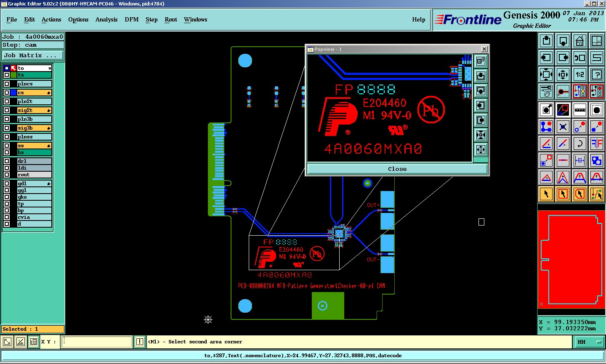The width and height of the screenshot is (606, 364).
Task: Toggle the checkbox for layer cvia
Action: point(7,217)
